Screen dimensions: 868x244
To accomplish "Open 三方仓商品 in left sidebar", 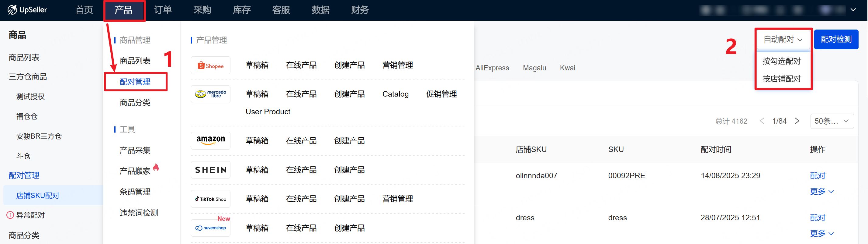I will point(28,76).
